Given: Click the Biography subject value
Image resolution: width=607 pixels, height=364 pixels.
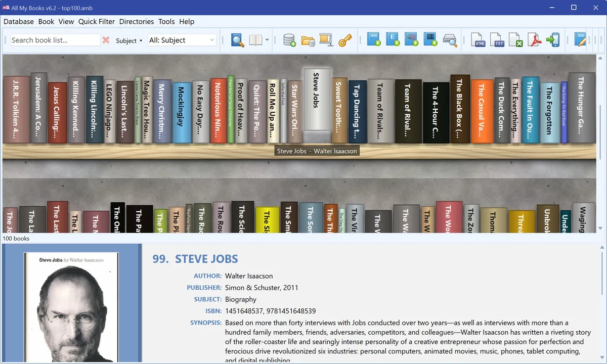Looking at the screenshot, I should (241, 299).
